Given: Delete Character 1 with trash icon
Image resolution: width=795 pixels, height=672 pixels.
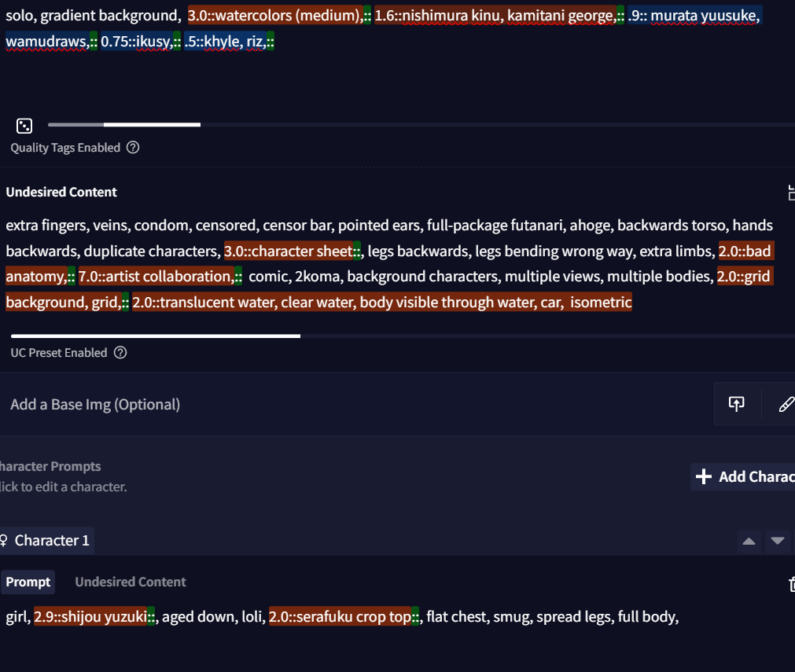Looking at the screenshot, I should [x=792, y=584].
